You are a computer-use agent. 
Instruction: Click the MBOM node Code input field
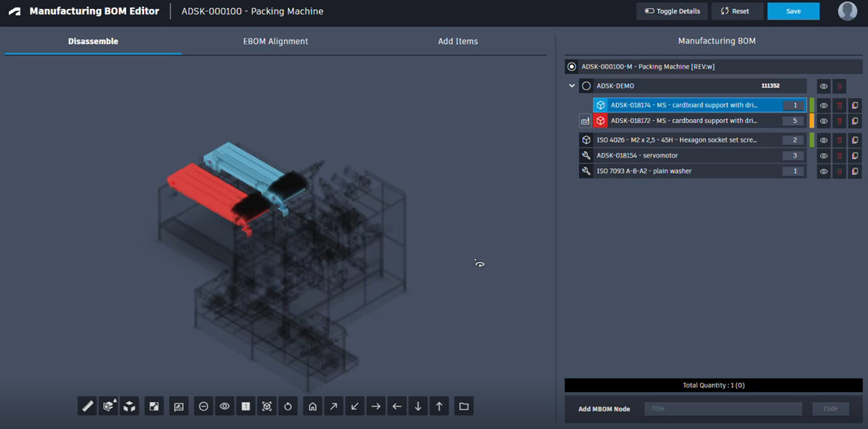[830, 409]
